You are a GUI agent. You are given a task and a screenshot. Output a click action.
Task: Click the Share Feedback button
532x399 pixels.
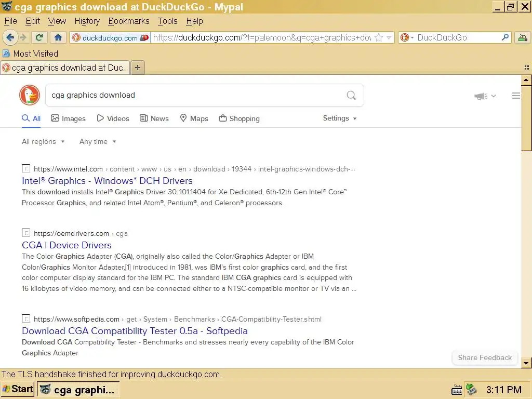pyautogui.click(x=485, y=357)
